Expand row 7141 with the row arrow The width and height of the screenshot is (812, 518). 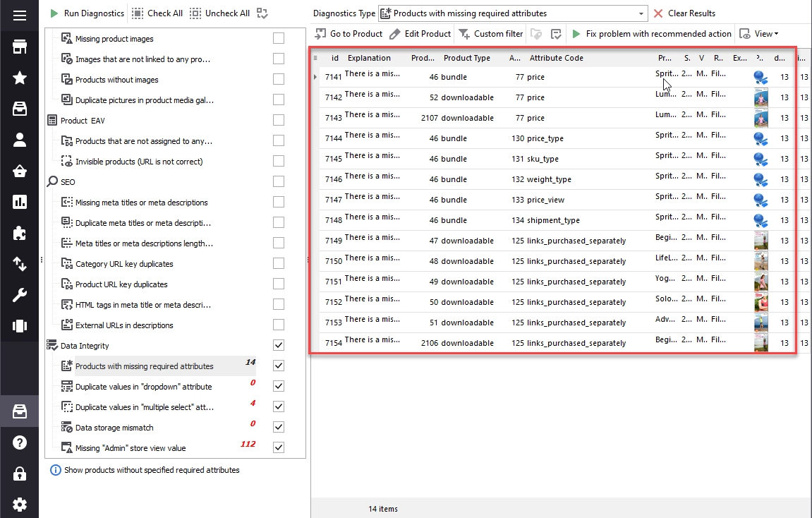click(x=315, y=77)
